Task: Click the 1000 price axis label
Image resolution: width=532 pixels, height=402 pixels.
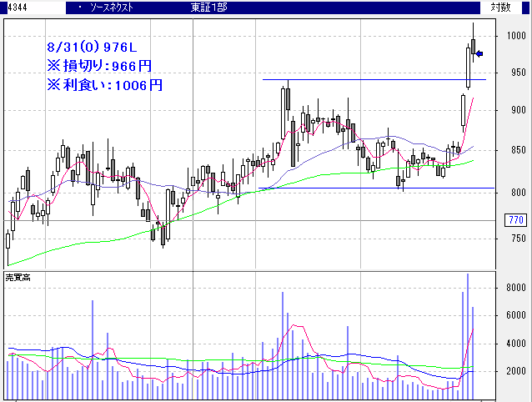Action: [x=514, y=37]
